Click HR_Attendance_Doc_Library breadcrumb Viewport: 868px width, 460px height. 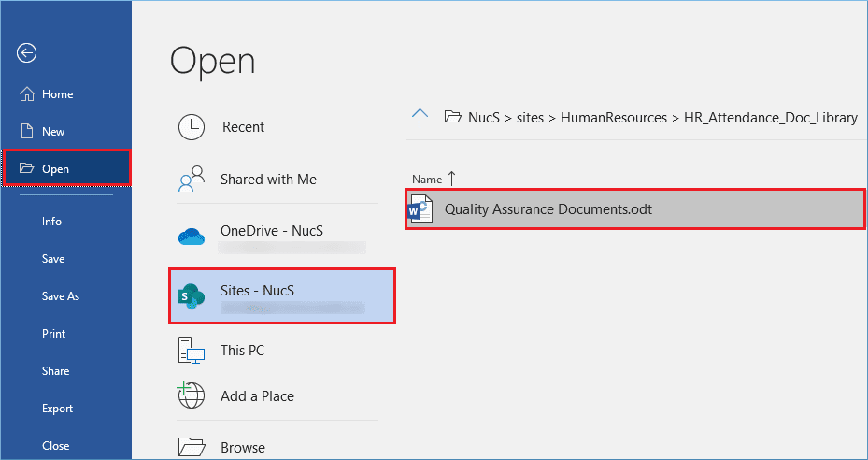(771, 118)
